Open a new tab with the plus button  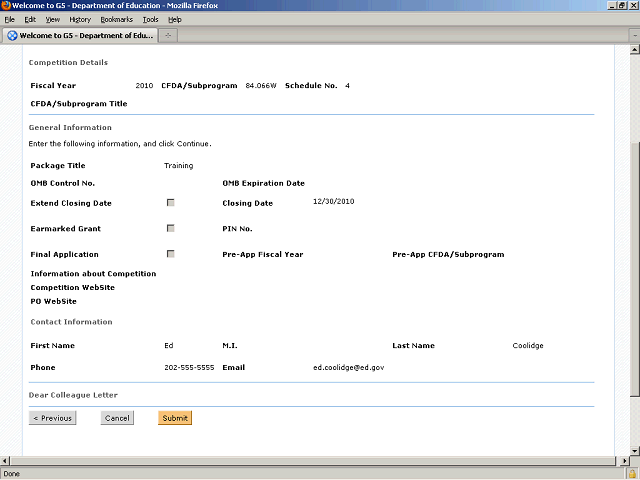168,36
